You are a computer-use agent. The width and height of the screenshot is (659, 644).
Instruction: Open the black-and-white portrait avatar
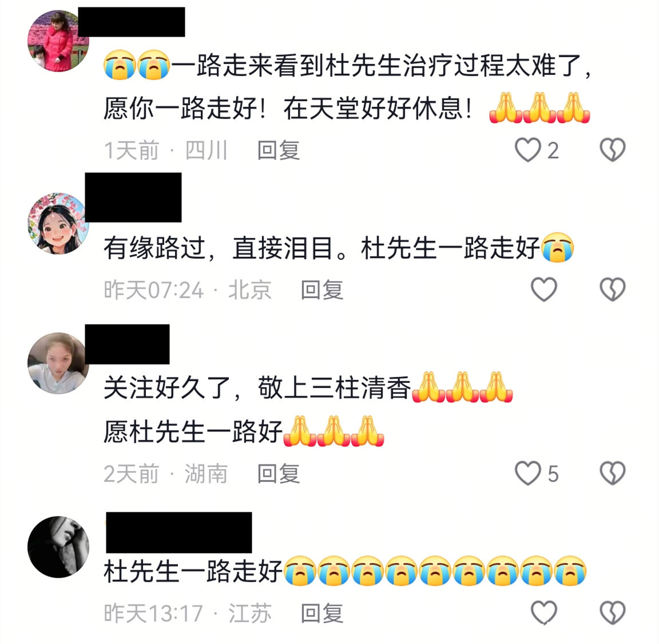[x=58, y=547]
